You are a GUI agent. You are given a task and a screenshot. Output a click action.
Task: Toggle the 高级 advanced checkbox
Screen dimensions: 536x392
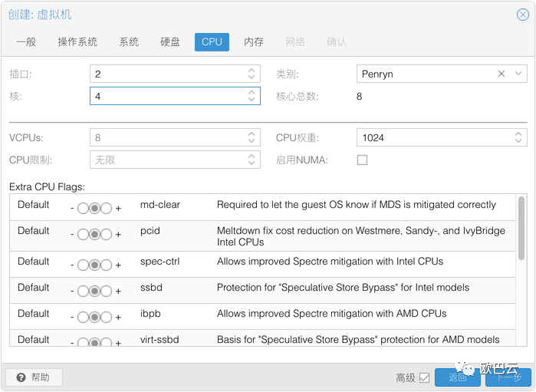coord(424,377)
